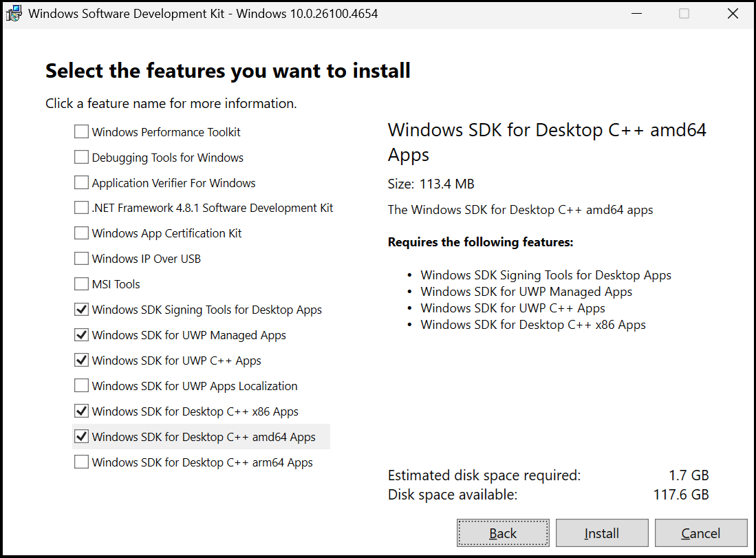Image resolution: width=756 pixels, height=558 pixels.
Task: Enable Windows Performance Toolkit checkbox
Action: [x=81, y=132]
